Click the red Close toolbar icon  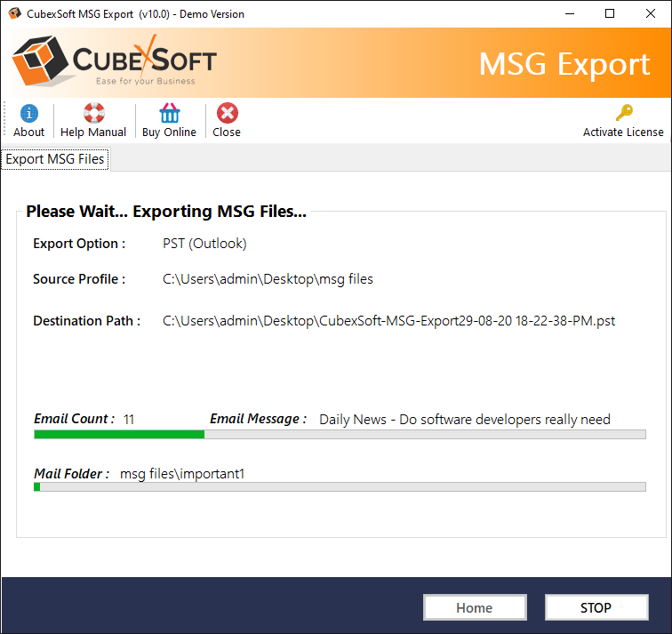tap(228, 113)
